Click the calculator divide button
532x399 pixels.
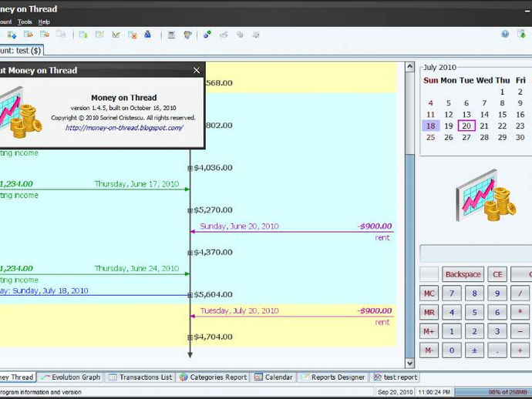520,293
